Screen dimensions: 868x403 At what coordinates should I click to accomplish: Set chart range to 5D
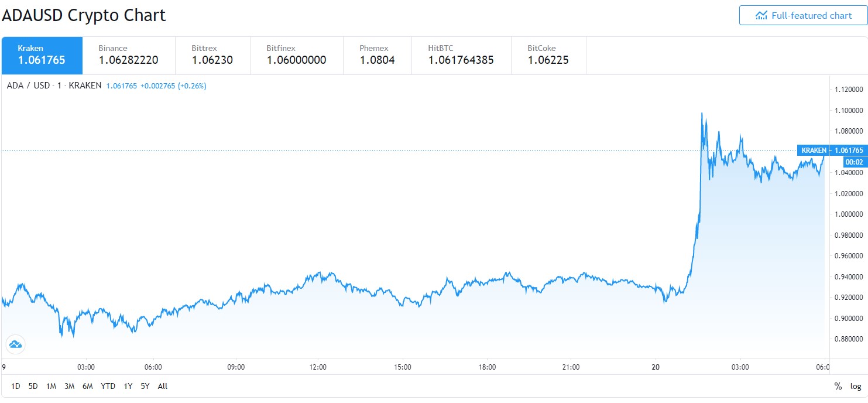pos(33,386)
